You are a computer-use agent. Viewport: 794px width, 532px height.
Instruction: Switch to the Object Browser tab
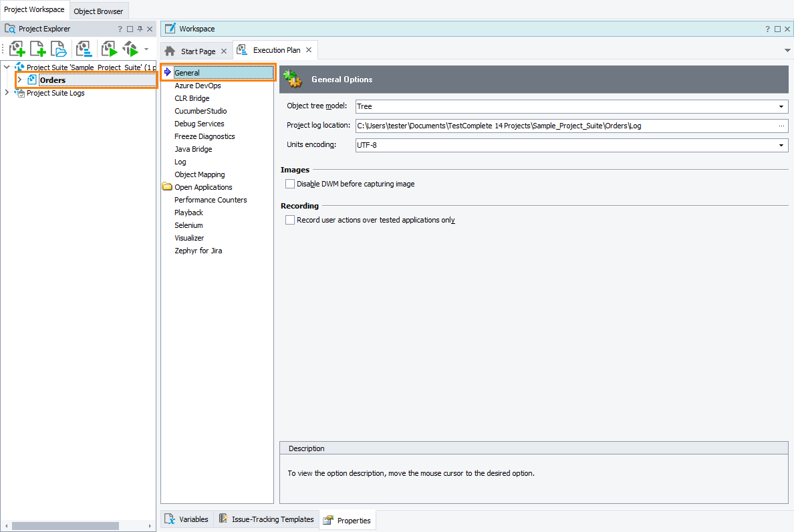[98, 11]
